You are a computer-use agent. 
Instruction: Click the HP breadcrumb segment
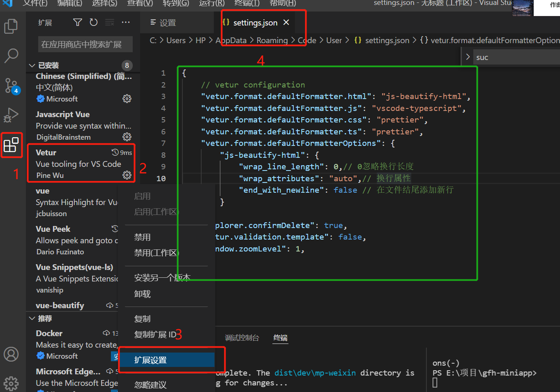(x=200, y=40)
